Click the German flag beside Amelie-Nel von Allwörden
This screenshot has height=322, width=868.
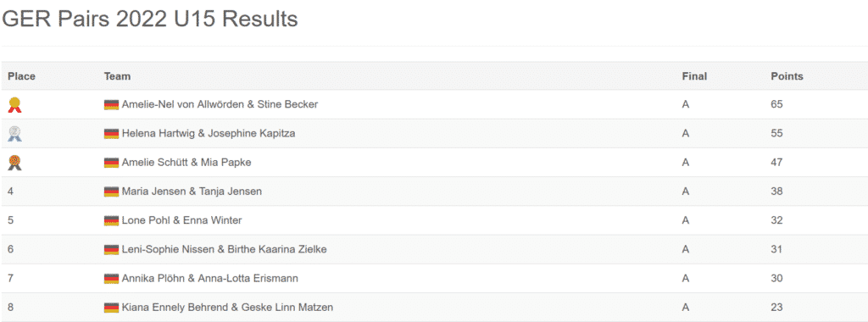111,104
